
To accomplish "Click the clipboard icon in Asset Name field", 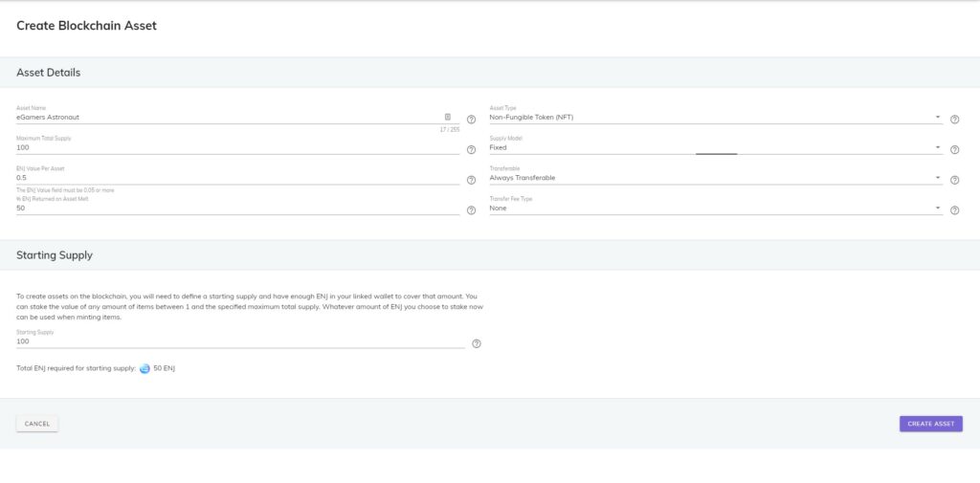I will 448,117.
